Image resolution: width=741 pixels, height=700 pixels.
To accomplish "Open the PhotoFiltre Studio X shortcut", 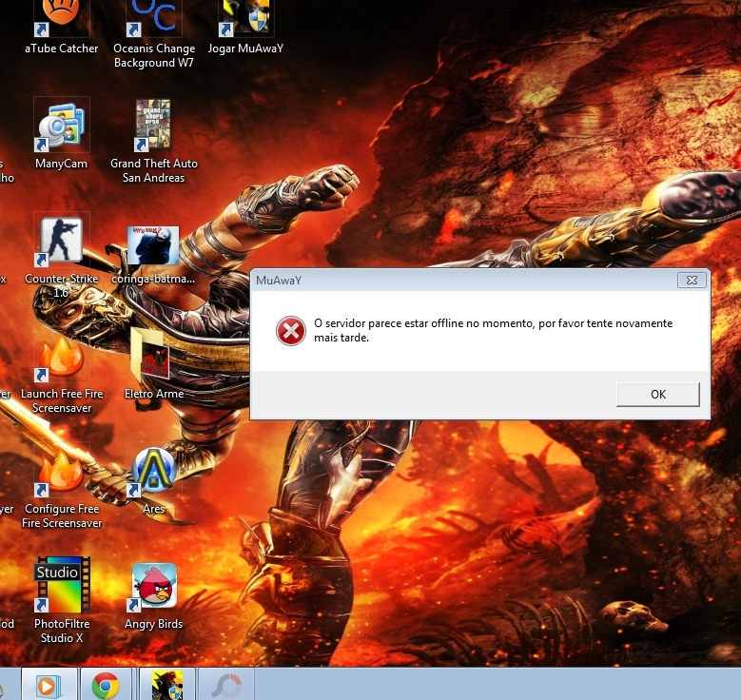I will coord(61,586).
